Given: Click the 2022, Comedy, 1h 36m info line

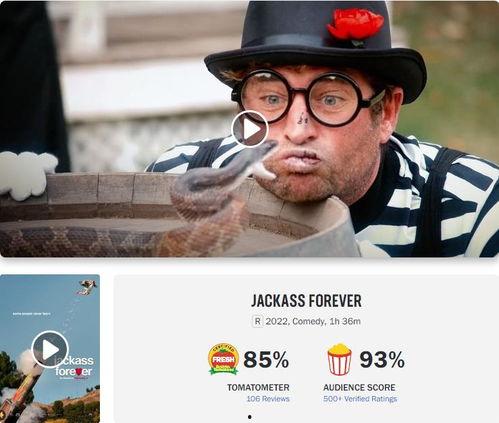Looking at the screenshot, I should [x=313, y=321].
